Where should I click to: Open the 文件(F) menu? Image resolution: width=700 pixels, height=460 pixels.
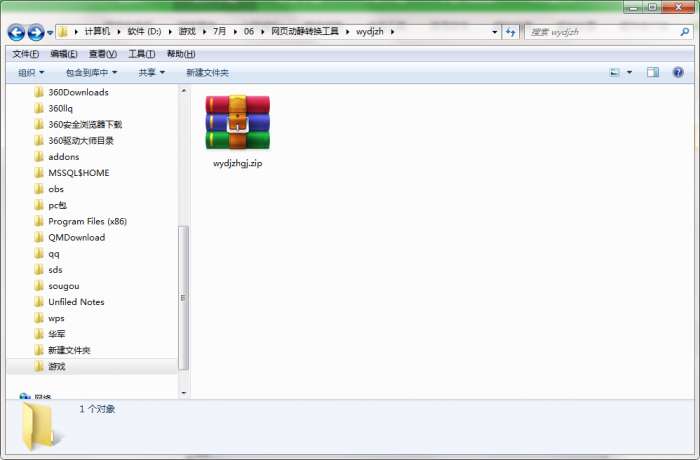(25, 54)
